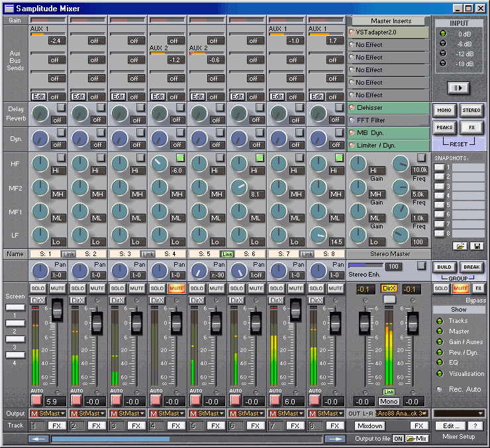Toggle the Link between S: 5 and S: 6
This screenshot has width=490, height=448.
point(227,254)
